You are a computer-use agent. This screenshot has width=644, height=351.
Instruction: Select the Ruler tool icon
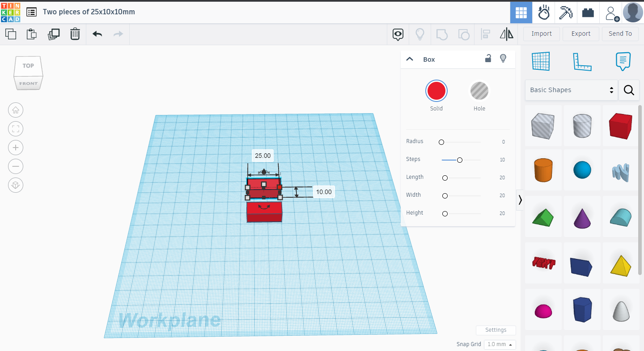click(582, 62)
